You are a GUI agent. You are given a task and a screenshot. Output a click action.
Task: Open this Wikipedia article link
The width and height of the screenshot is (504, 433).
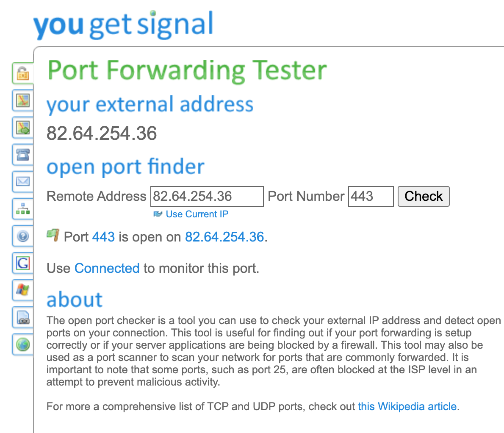click(407, 407)
